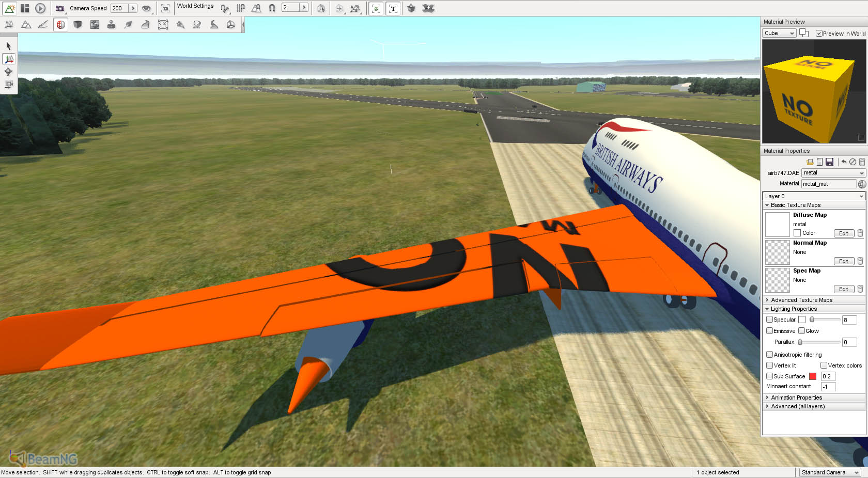Click Edit for Spec Map
868x478 pixels.
pyautogui.click(x=844, y=289)
